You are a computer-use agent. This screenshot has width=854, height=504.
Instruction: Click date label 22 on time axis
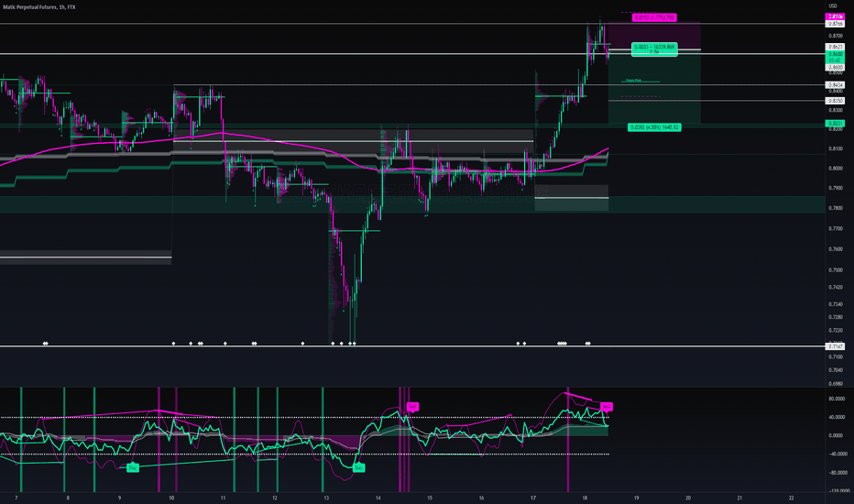(792, 498)
